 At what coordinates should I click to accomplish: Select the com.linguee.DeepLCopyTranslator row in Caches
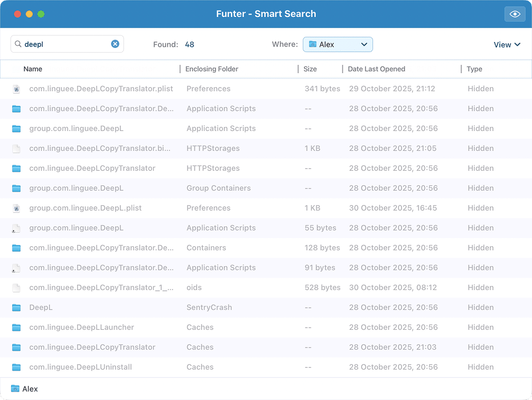tap(175, 347)
